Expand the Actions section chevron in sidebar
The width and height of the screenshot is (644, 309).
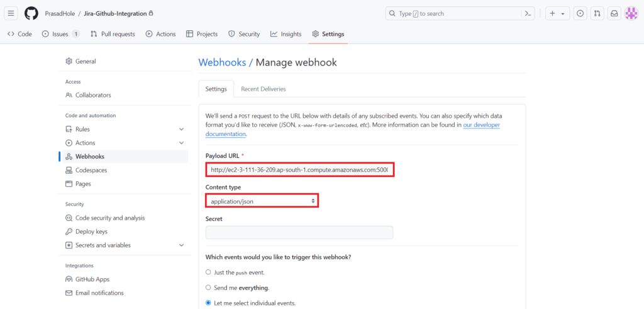click(182, 143)
